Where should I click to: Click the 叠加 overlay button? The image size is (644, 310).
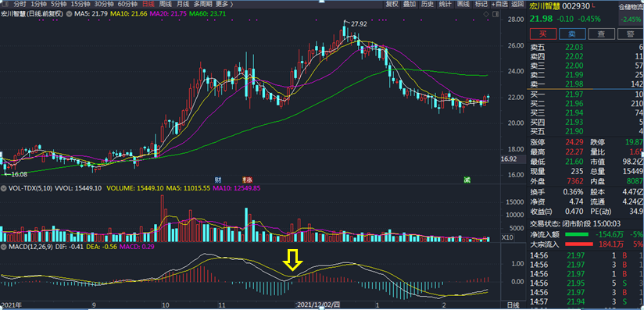(410, 5)
